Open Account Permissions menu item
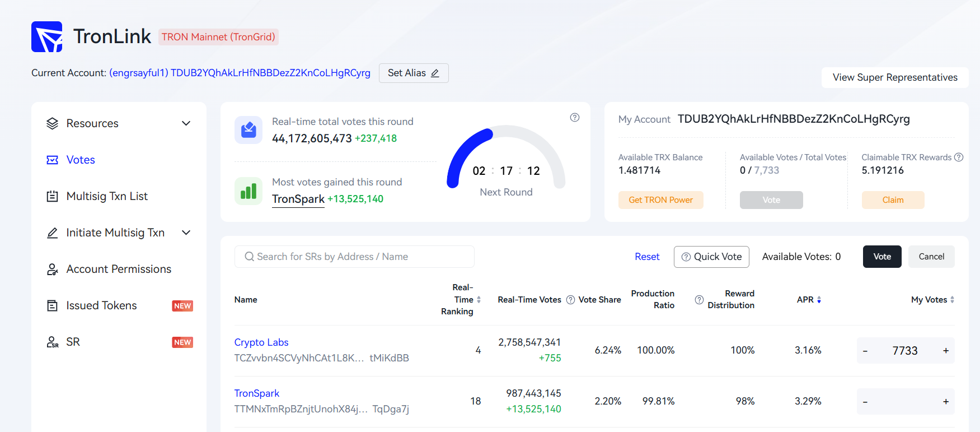 [x=119, y=269]
